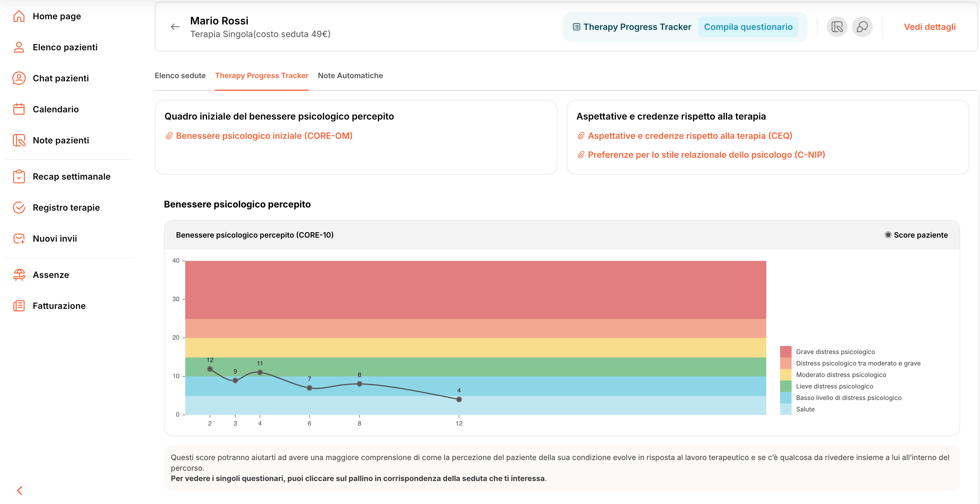Open patient notes icon in header
Image resolution: width=980 pixels, height=504 pixels.
point(836,27)
